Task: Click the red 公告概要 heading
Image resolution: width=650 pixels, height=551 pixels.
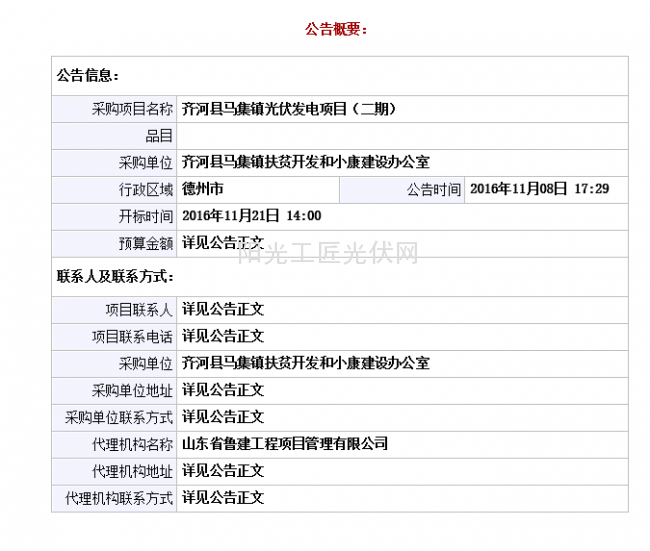Action: pyautogui.click(x=337, y=29)
